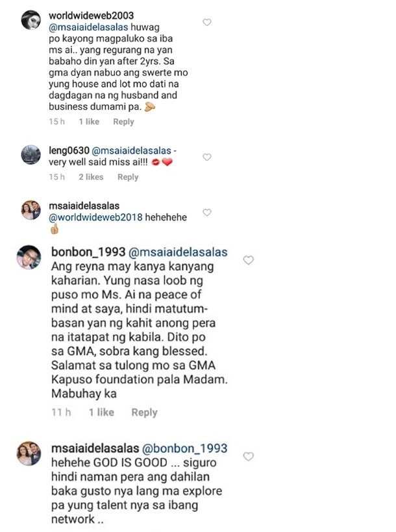
Task: Open msaiaidelasalas avatar on the last comment
Action: click(x=29, y=453)
